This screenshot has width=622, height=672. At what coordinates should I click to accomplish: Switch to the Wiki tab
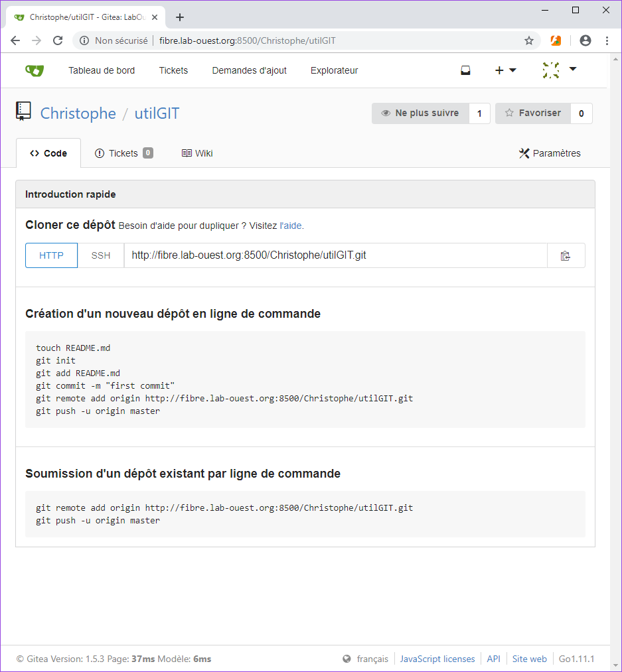tap(197, 153)
